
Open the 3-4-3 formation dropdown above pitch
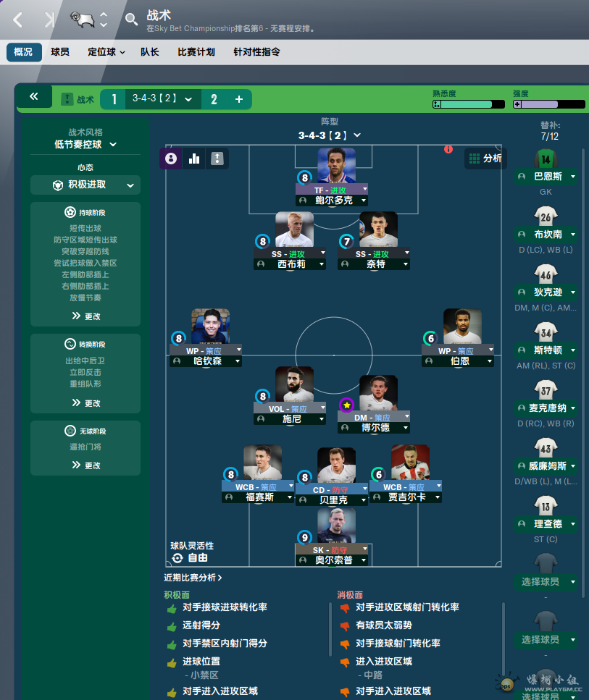330,135
